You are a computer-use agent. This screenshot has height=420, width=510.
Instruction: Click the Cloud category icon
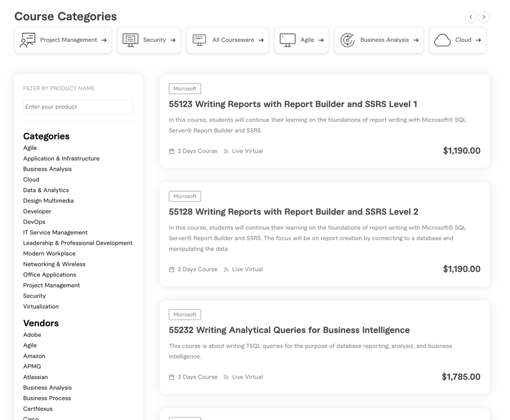pyautogui.click(x=442, y=40)
